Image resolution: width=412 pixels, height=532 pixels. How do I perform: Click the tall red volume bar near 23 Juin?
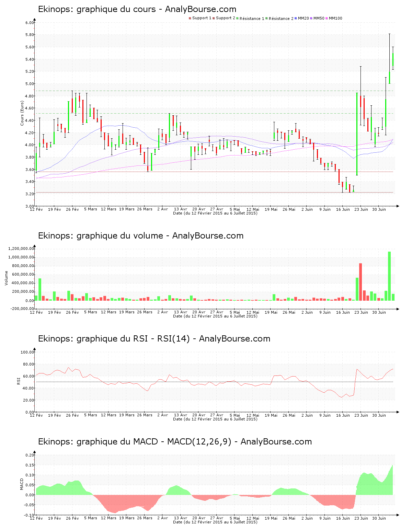360,282
